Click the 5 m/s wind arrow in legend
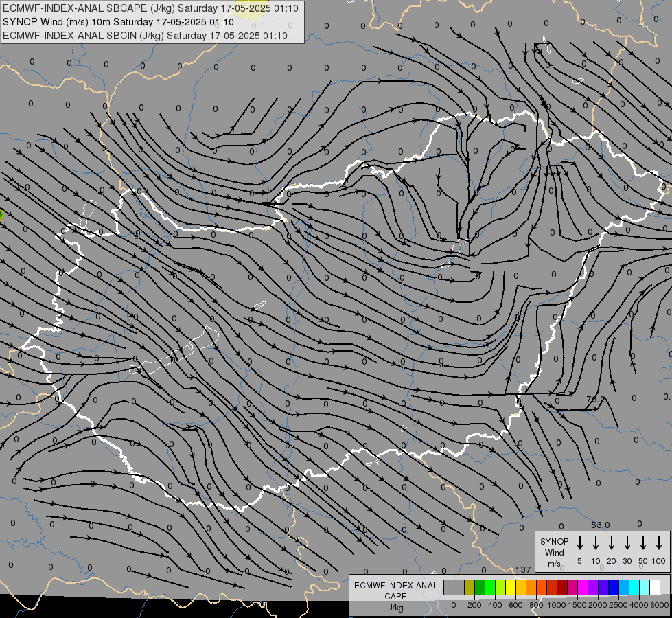 click(580, 543)
